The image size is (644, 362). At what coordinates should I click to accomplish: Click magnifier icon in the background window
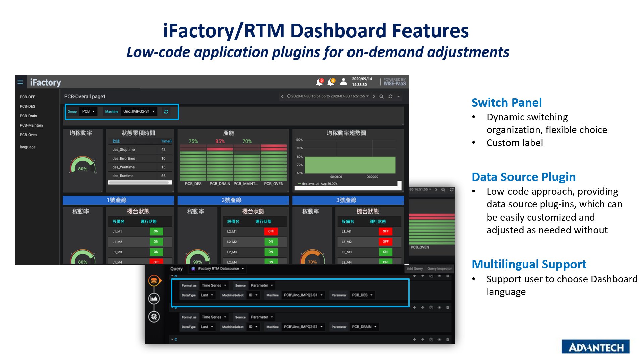(443, 190)
